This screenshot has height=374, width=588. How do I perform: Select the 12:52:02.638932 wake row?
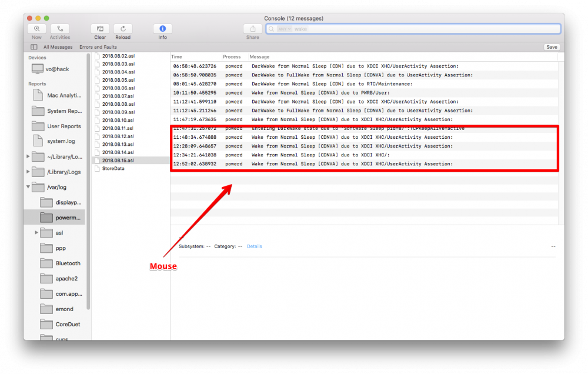[364, 164]
